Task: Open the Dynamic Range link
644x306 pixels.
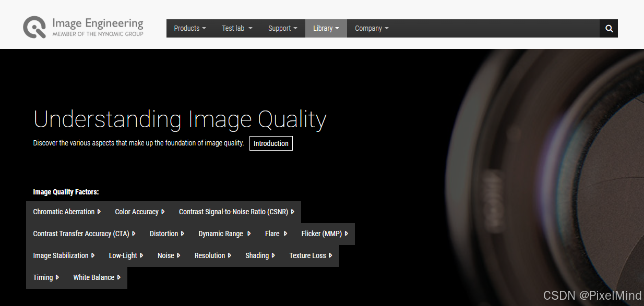Action: [224, 234]
